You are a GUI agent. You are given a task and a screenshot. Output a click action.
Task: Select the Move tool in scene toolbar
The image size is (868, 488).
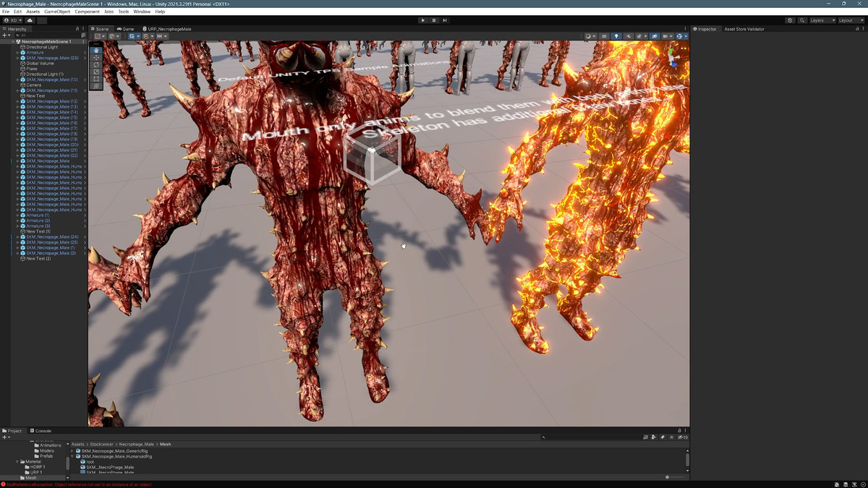(x=96, y=57)
